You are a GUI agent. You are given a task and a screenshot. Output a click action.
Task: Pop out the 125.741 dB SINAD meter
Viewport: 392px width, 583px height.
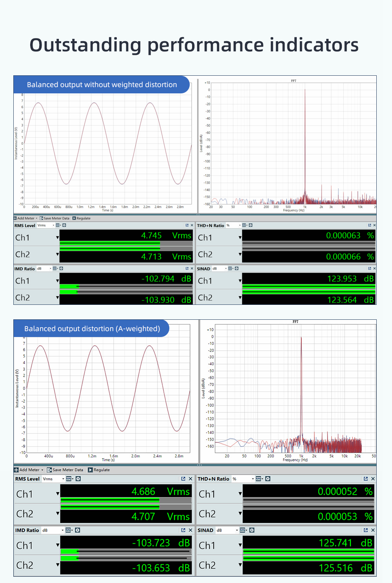tap(366, 530)
